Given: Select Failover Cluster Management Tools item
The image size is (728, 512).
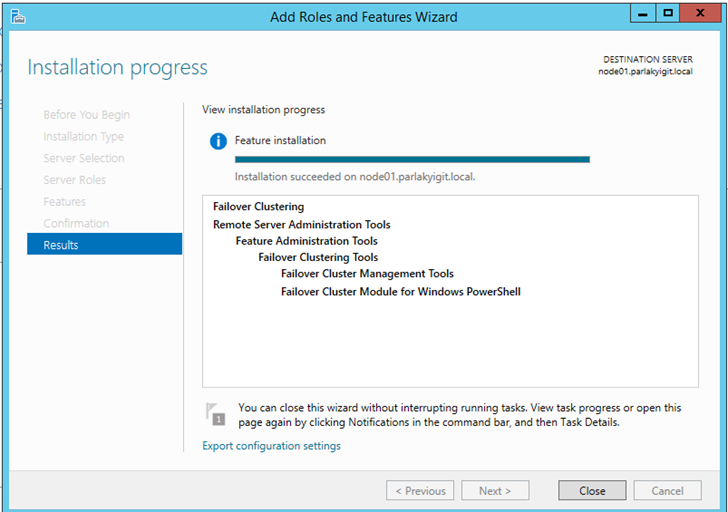Looking at the screenshot, I should (x=367, y=274).
